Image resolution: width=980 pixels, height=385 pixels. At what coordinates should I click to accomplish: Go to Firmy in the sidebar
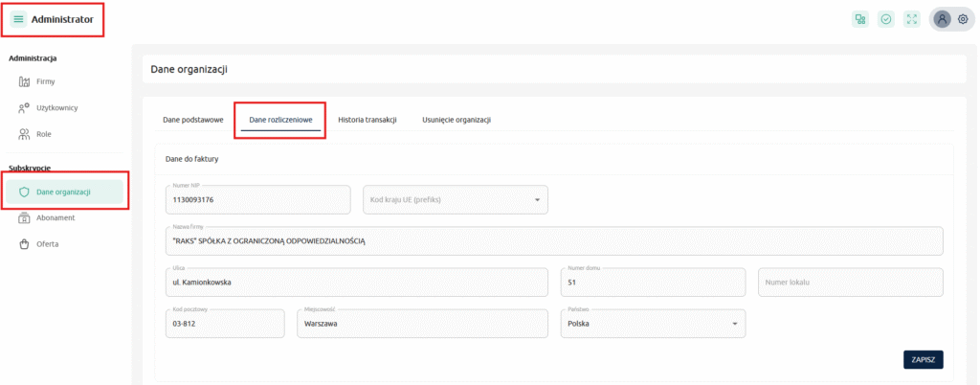tap(45, 81)
